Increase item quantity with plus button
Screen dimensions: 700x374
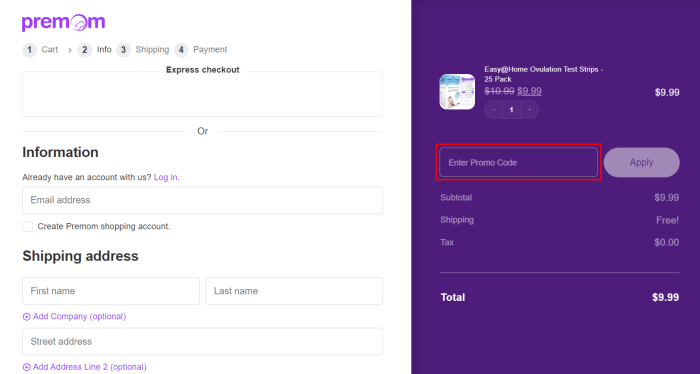point(529,110)
